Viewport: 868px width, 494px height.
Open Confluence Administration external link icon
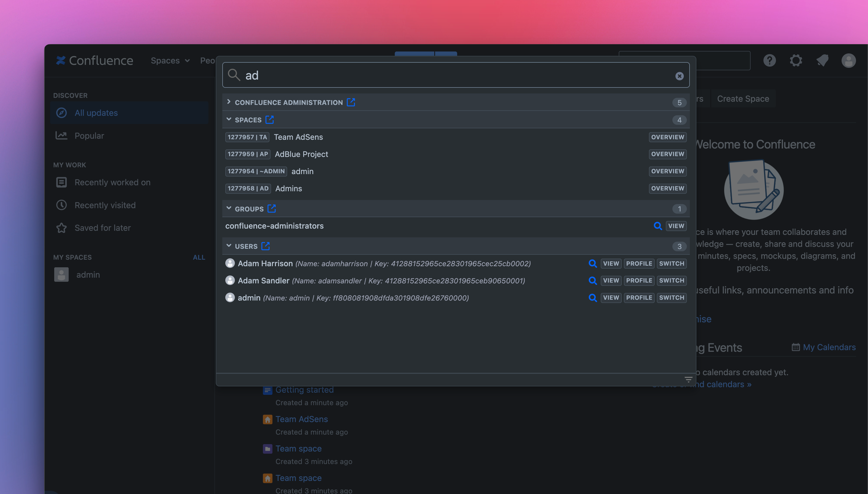coord(351,102)
